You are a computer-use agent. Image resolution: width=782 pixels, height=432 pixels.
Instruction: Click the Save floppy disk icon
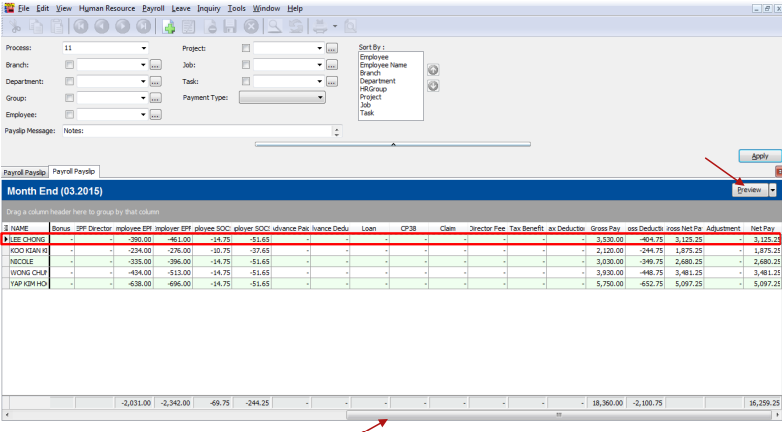tap(229, 25)
